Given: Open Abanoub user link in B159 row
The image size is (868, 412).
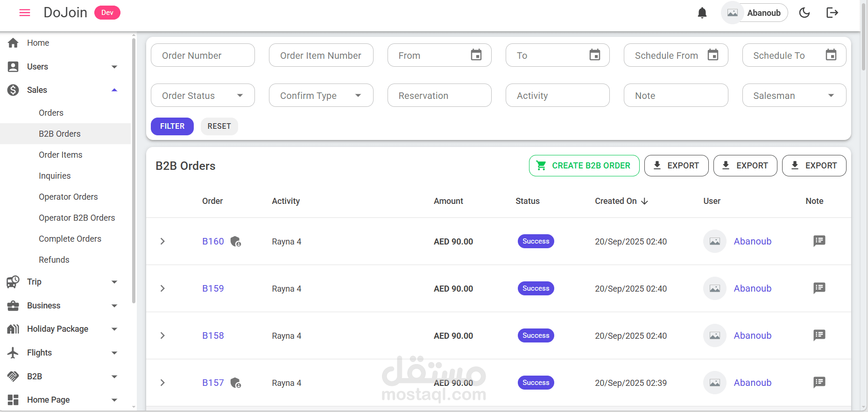Looking at the screenshot, I should pos(753,288).
